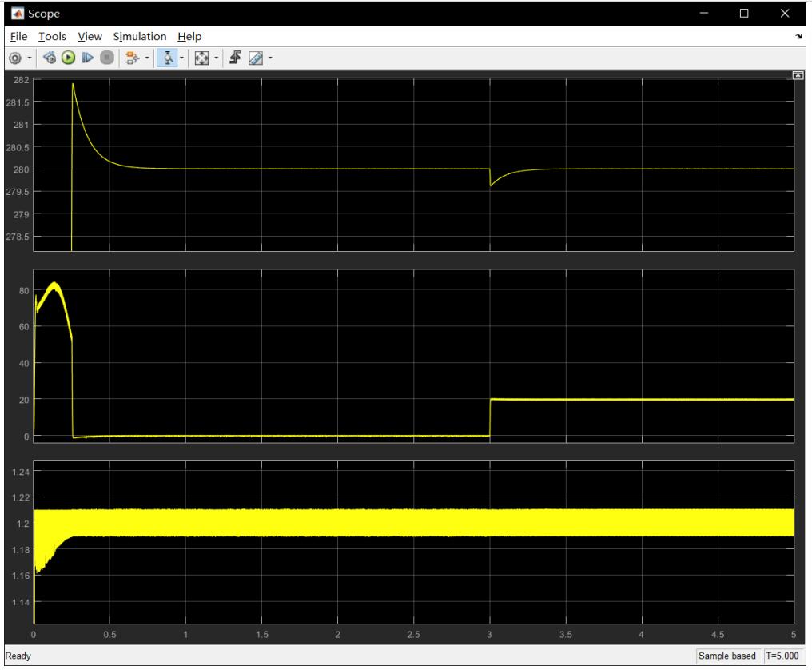Expand Scale Axes dropdown arrow
Screen dimensions: 812x670
tap(216, 58)
